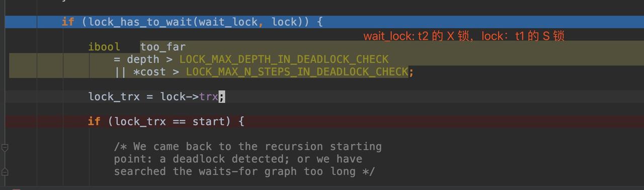
Task: Click the depth variable
Action: [x=143, y=59]
